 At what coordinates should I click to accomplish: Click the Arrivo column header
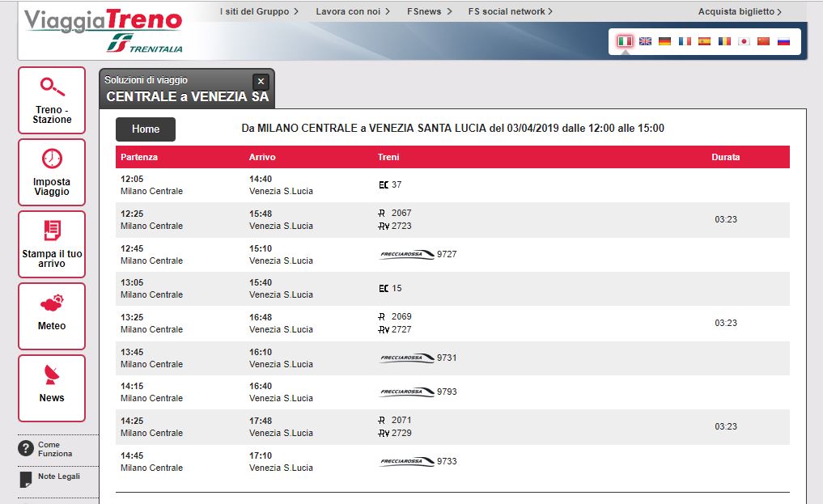tap(262, 157)
